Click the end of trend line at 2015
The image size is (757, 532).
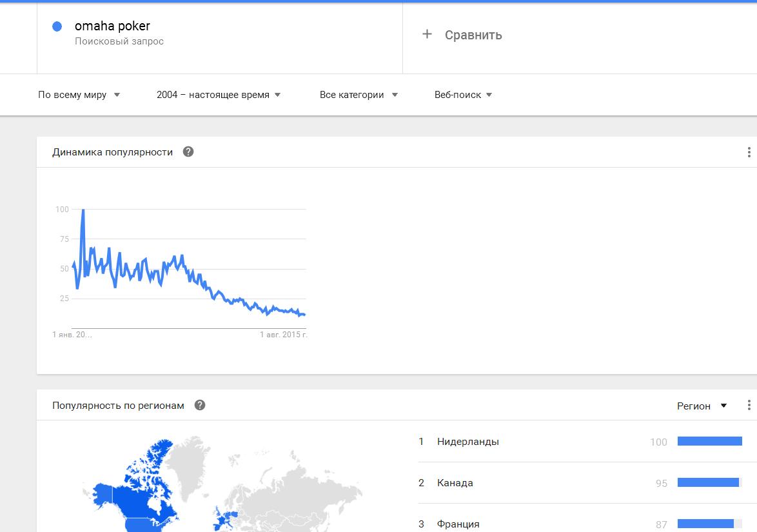tap(304, 314)
